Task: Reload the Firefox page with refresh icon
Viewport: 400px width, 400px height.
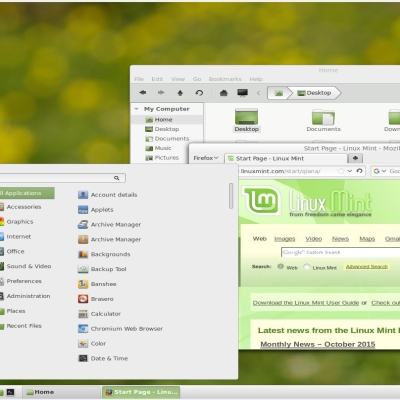Action: [359, 171]
